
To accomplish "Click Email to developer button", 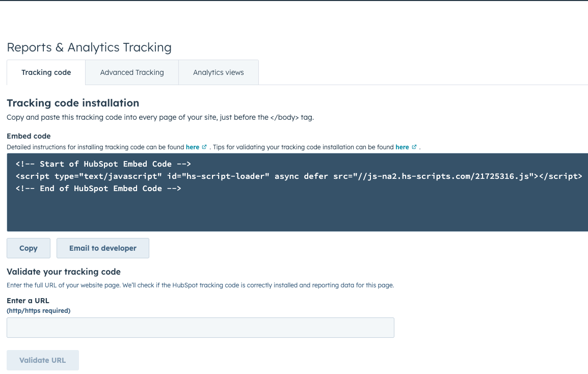I will (103, 248).
